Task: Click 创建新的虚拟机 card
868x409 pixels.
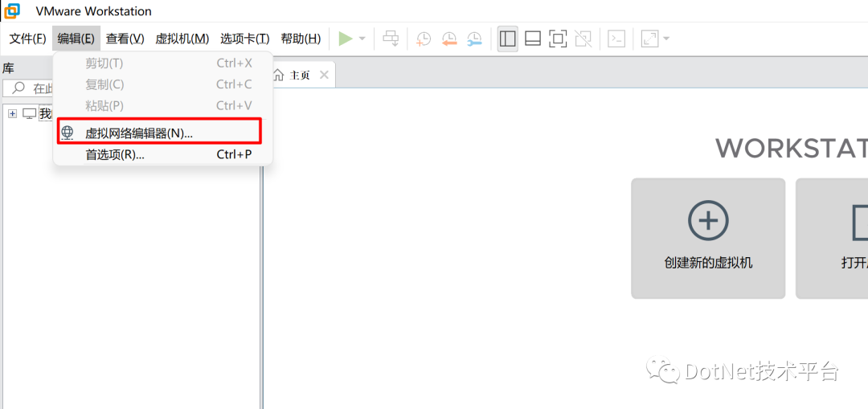Action: point(708,239)
